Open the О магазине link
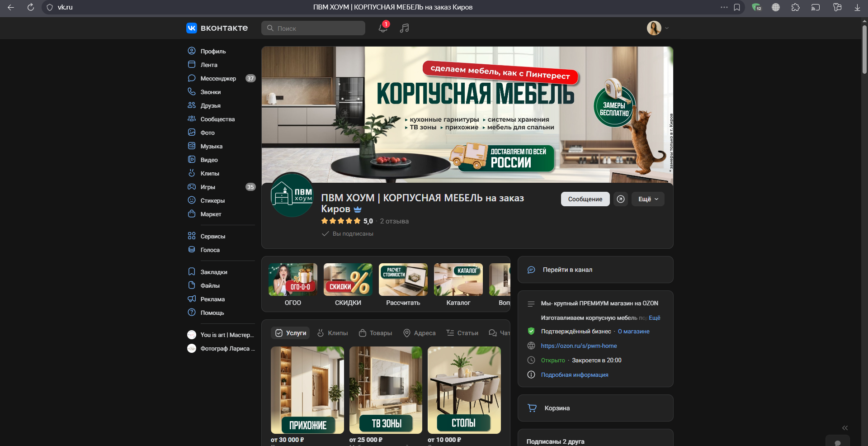 (634, 332)
